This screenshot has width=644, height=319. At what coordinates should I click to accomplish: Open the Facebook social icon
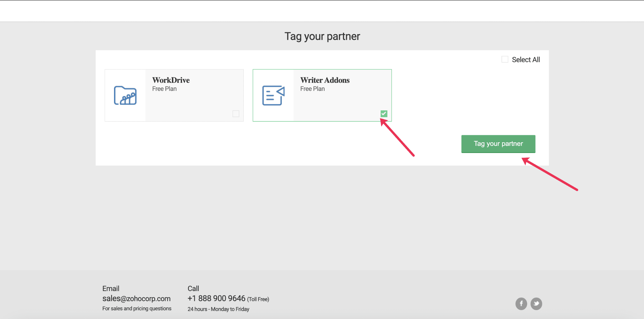click(521, 304)
